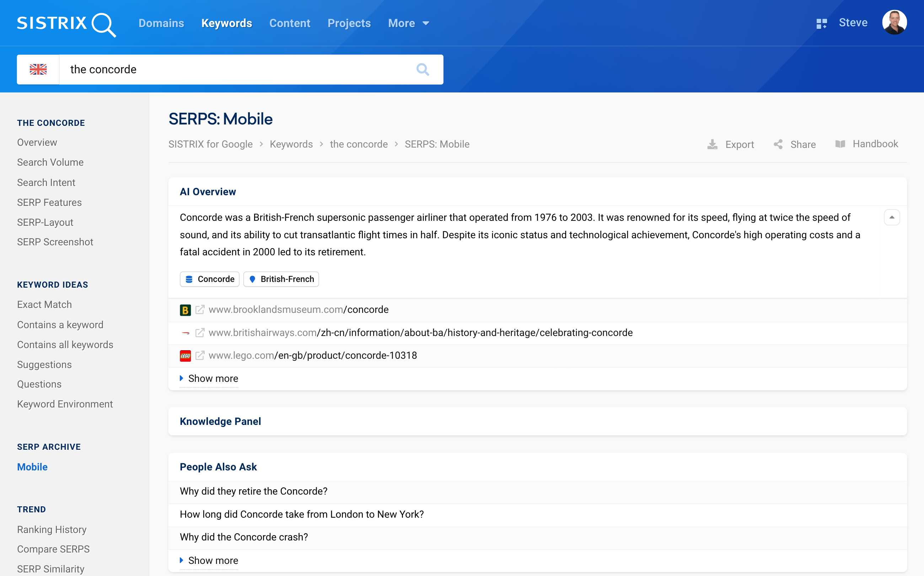Click the Brooklands Museum favicon
Screen dimensions: 924x576
point(186,310)
